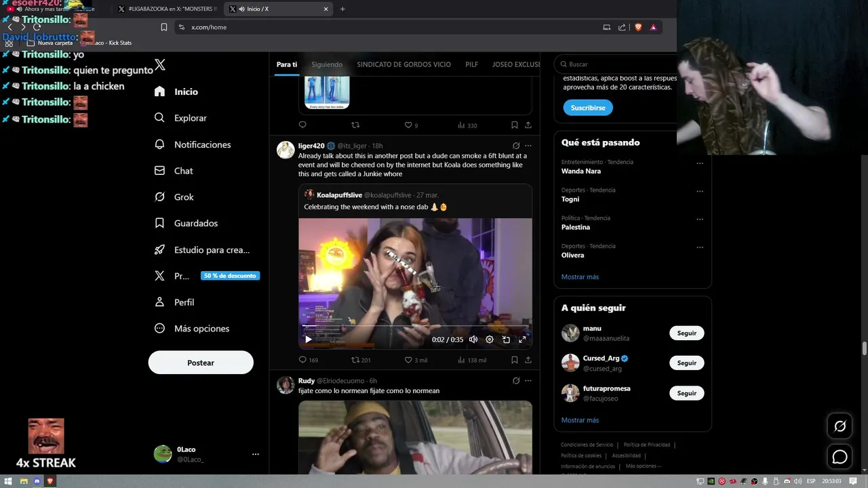Screen dimensions: 868x488
Task: Toggle picture-in-picture on the video
Action: tap(506, 340)
